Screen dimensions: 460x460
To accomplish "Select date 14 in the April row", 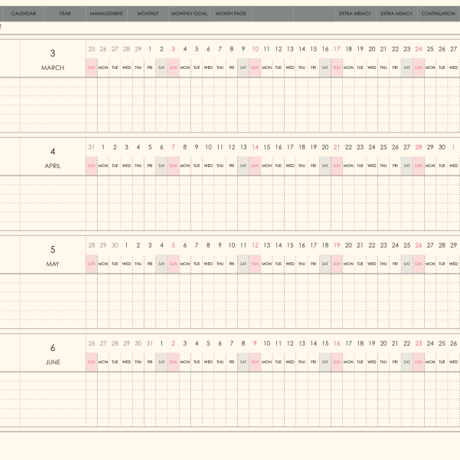I will click(x=255, y=147).
